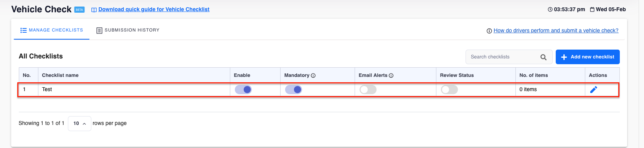Click the pencil edit icon for Test
This screenshot has height=148, width=644.
(593, 90)
